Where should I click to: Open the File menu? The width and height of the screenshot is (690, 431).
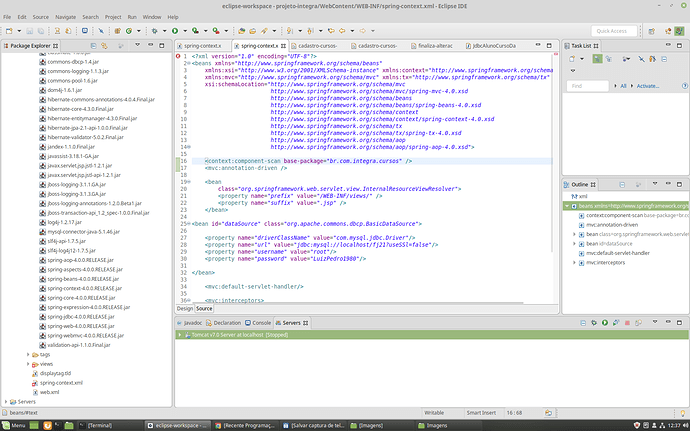pyautogui.click(x=7, y=17)
